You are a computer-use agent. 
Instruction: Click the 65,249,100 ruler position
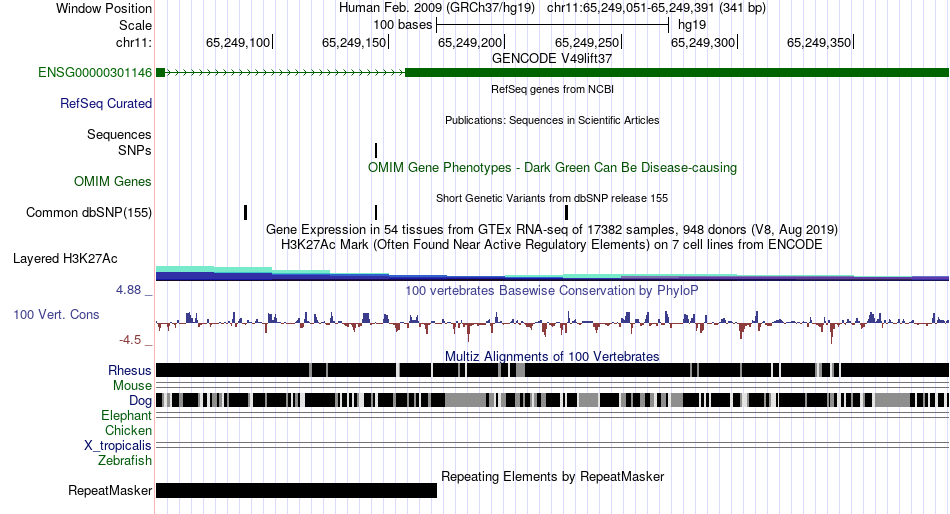(238, 42)
